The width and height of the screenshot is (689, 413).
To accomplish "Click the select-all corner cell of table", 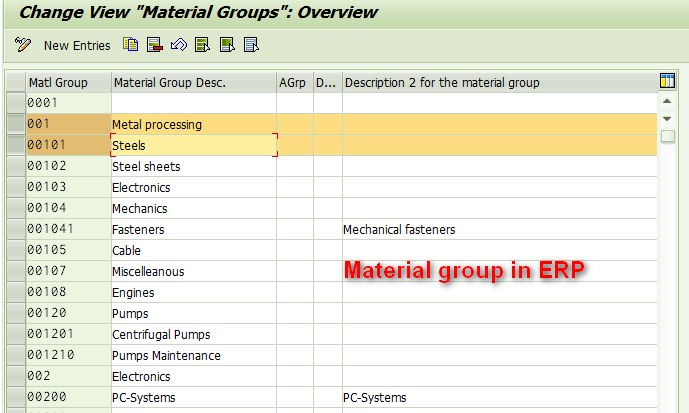I will point(16,82).
